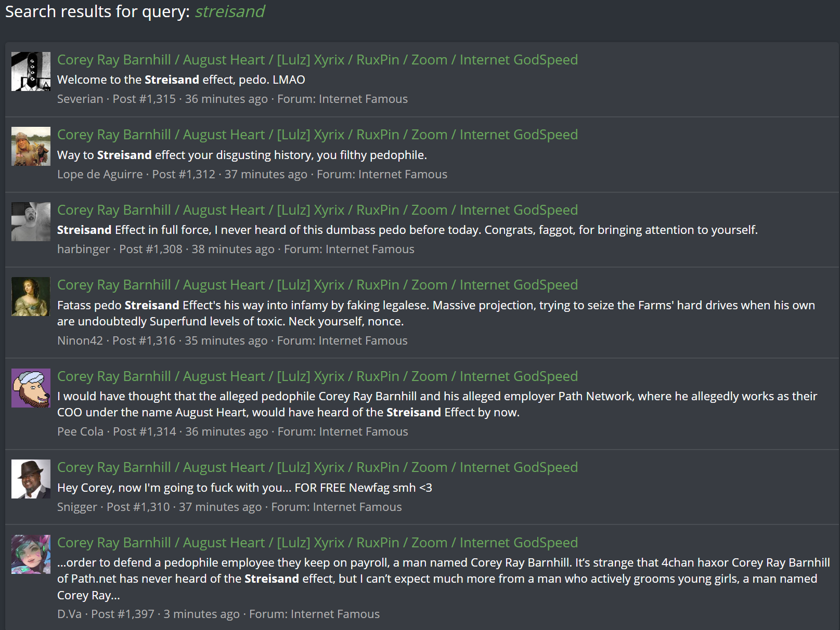This screenshot has width=840, height=630.
Task: Click the Ninon42 username
Action: [80, 340]
